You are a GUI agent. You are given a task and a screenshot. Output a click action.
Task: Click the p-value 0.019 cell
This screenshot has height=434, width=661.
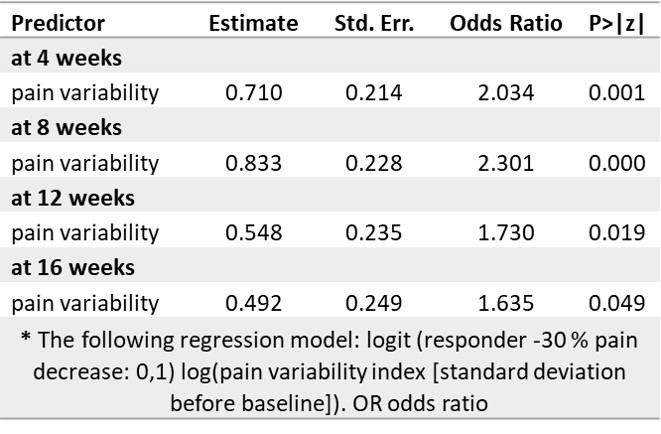[617, 233]
